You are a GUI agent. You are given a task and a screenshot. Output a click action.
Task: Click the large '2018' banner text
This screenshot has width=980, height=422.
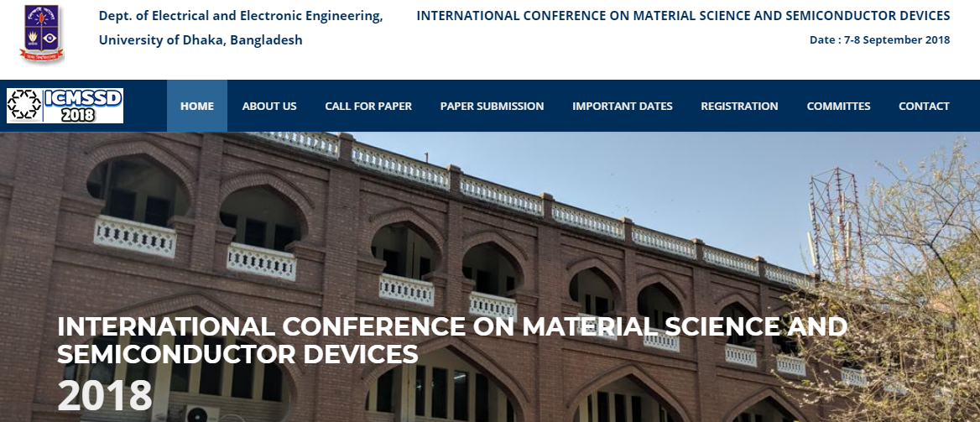click(x=104, y=396)
